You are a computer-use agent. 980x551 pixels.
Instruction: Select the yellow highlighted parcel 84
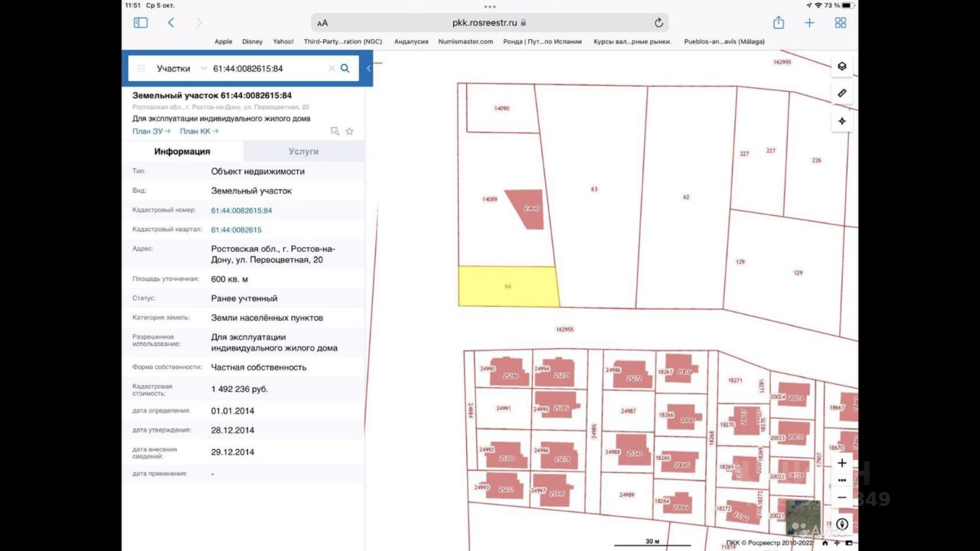pos(508,286)
